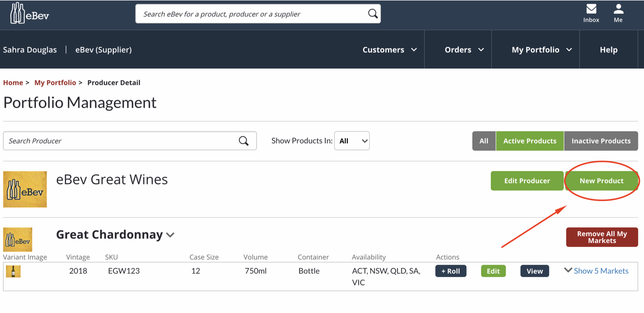Image resolution: width=644 pixels, height=313 pixels.
Task: Click the Case Size column header
Action: (204, 257)
